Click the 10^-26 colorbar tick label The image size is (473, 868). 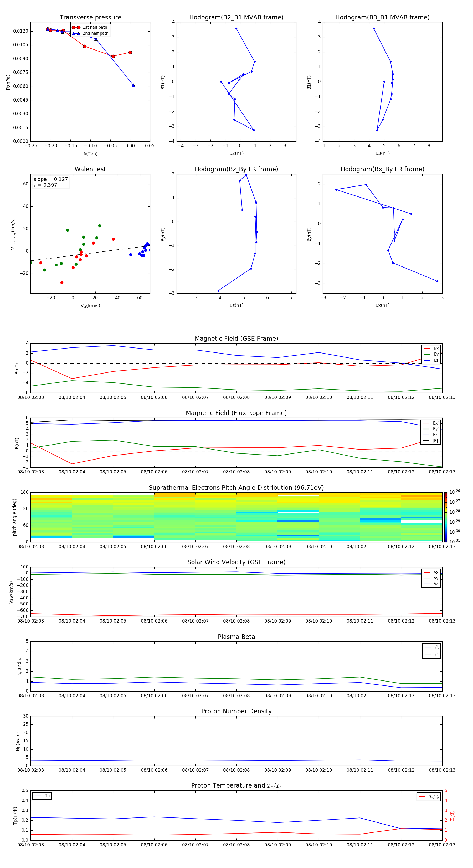coord(455,492)
